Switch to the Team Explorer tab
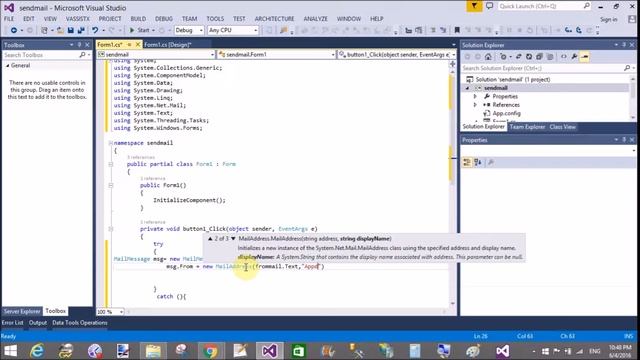The image size is (640, 360). (x=527, y=127)
